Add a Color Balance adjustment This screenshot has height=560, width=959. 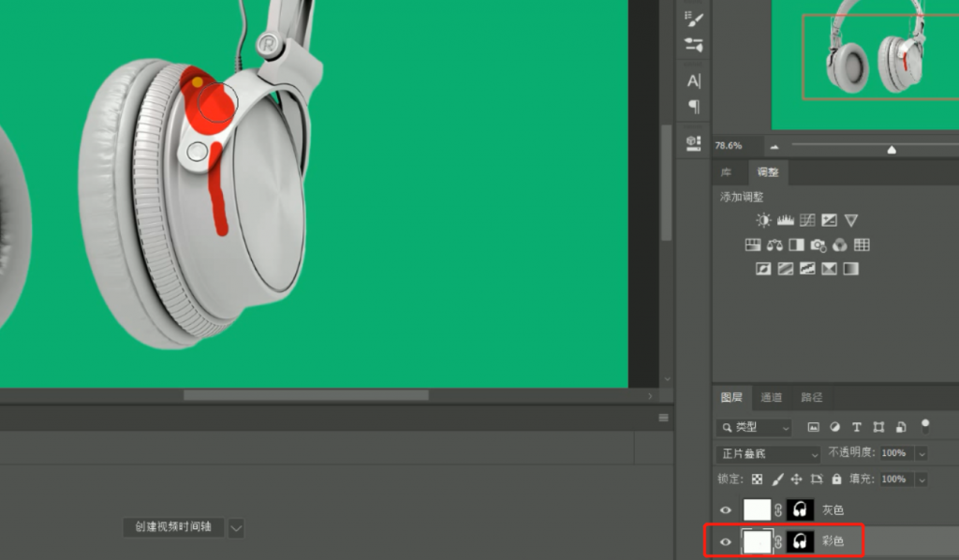point(775,245)
